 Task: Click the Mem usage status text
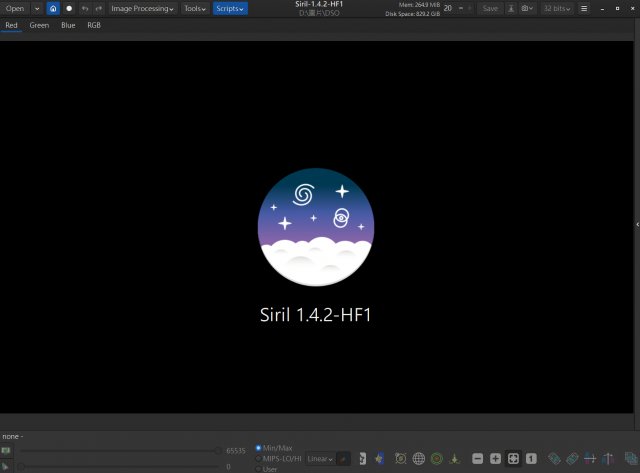(419, 5)
